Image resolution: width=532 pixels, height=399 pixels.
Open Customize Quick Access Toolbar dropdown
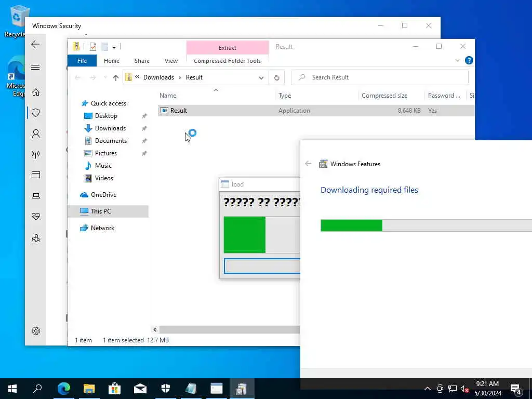tap(114, 47)
